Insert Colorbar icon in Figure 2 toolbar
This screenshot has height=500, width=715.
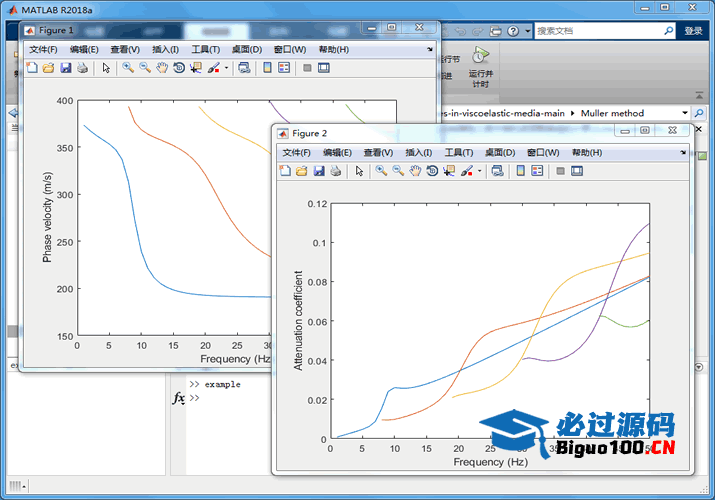[x=520, y=171]
